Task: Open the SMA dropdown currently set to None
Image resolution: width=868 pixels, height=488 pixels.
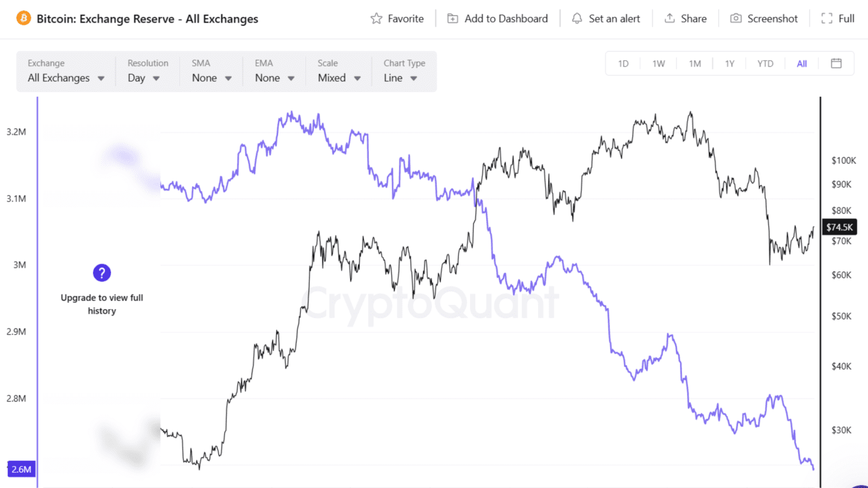Action: click(211, 78)
